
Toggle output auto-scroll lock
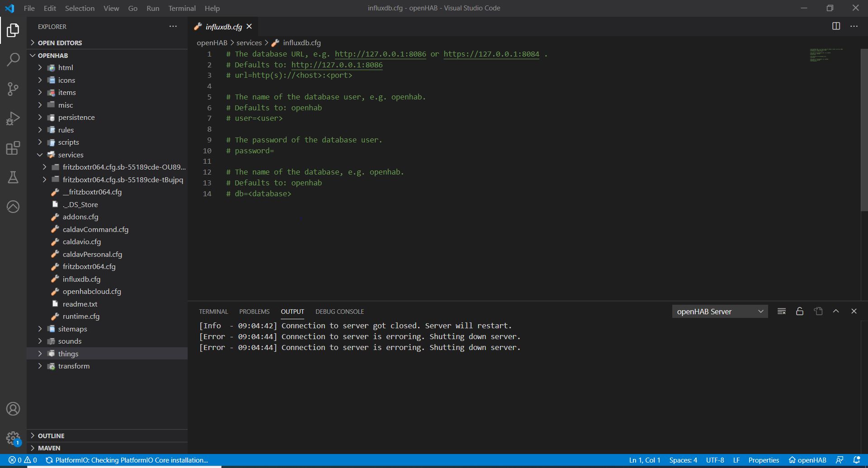(800, 311)
